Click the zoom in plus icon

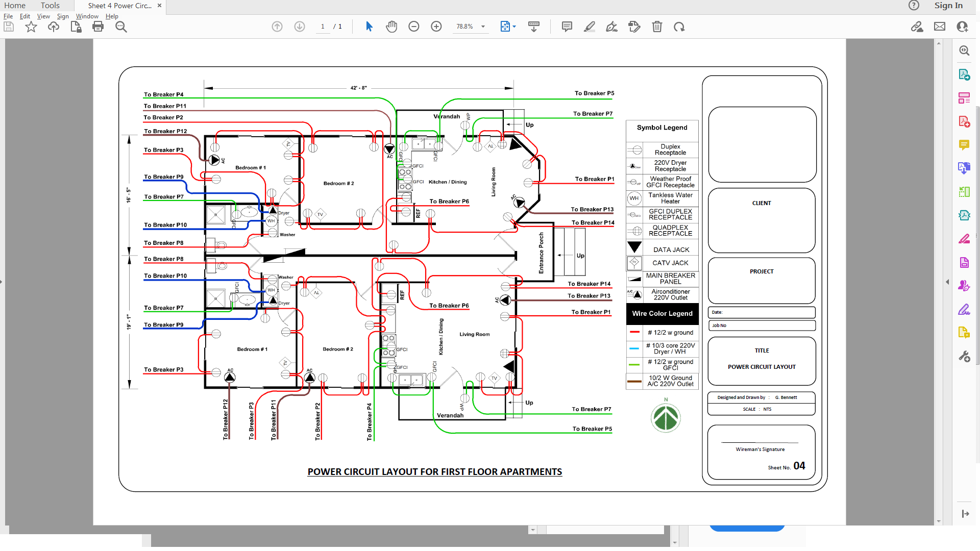pos(436,27)
